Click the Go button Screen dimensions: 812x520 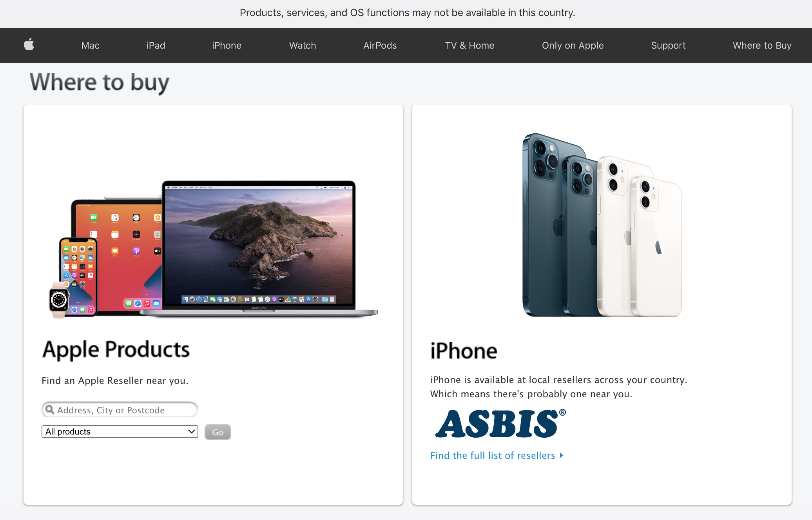click(218, 432)
